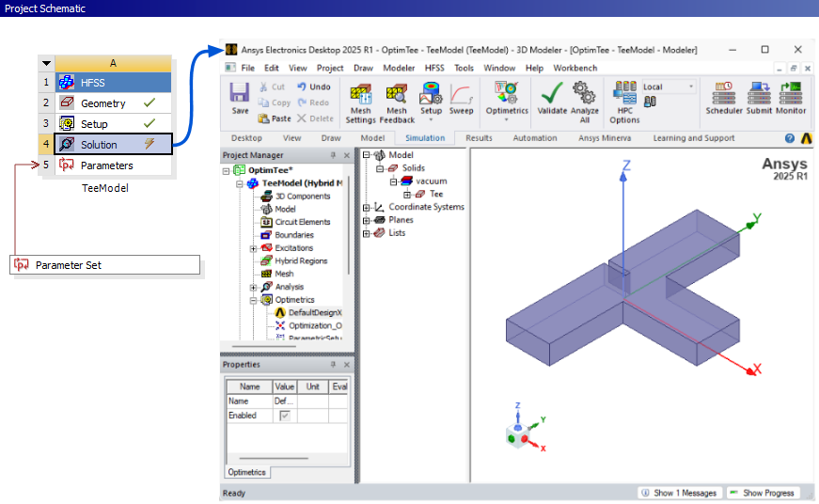Screen dimensions: 819x504
Task: Switch to the Automation ribbon tab
Action: point(535,138)
